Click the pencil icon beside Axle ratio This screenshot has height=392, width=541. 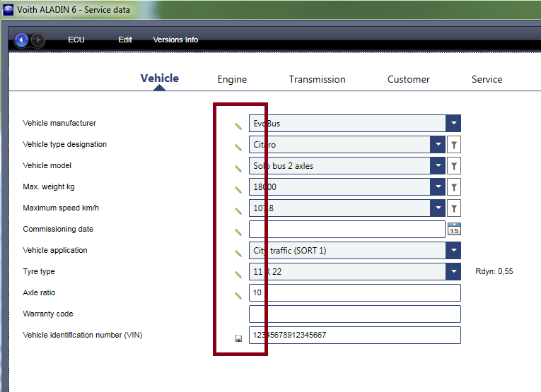pyautogui.click(x=238, y=295)
